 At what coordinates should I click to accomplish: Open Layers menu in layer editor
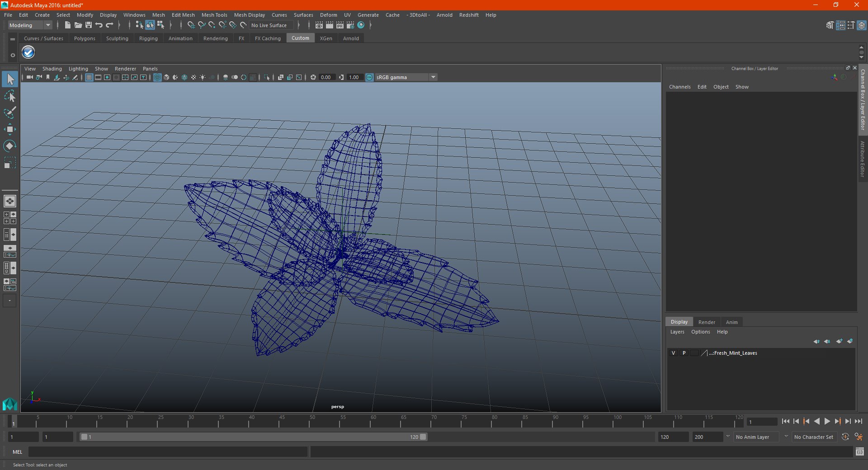[x=677, y=332]
